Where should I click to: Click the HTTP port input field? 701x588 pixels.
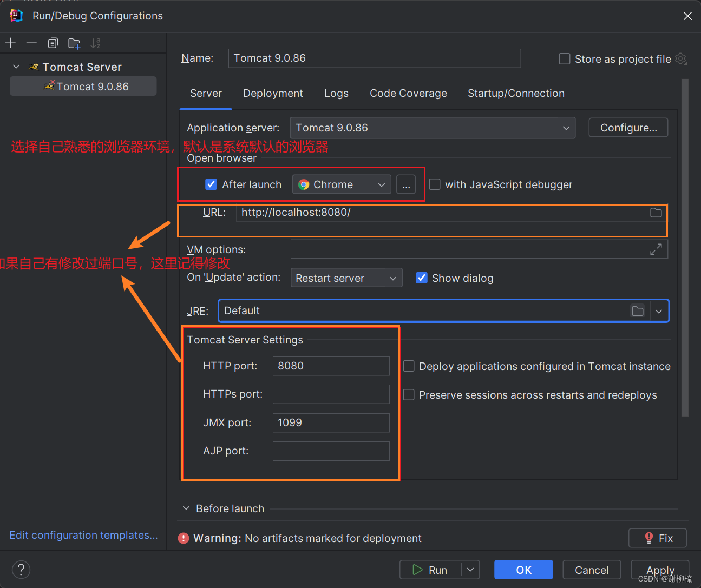(331, 366)
